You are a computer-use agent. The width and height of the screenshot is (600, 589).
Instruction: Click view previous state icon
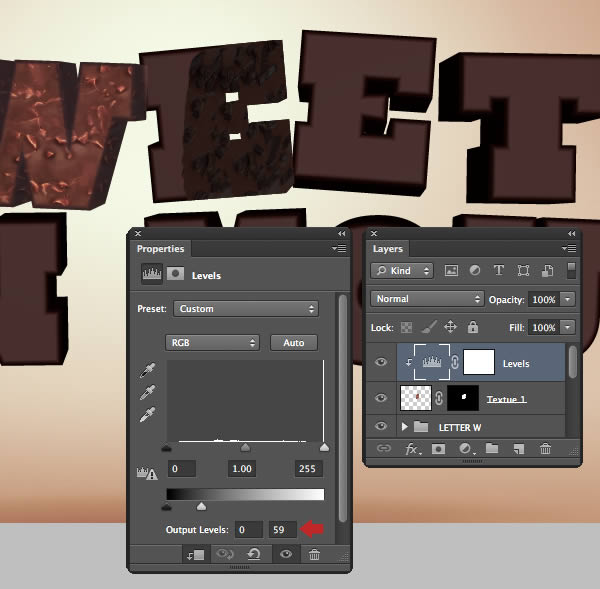(225, 554)
